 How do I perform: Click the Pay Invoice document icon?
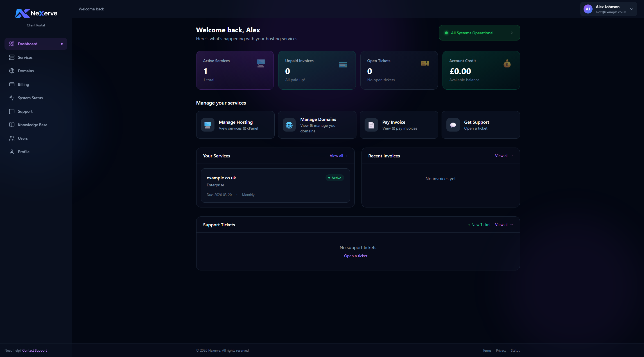371,125
